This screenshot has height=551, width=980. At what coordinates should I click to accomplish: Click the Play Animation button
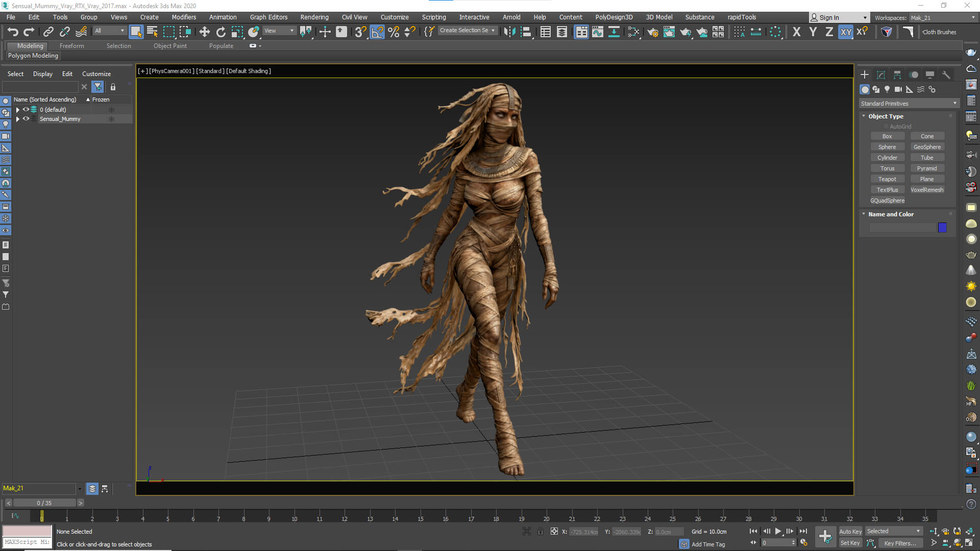click(x=778, y=531)
